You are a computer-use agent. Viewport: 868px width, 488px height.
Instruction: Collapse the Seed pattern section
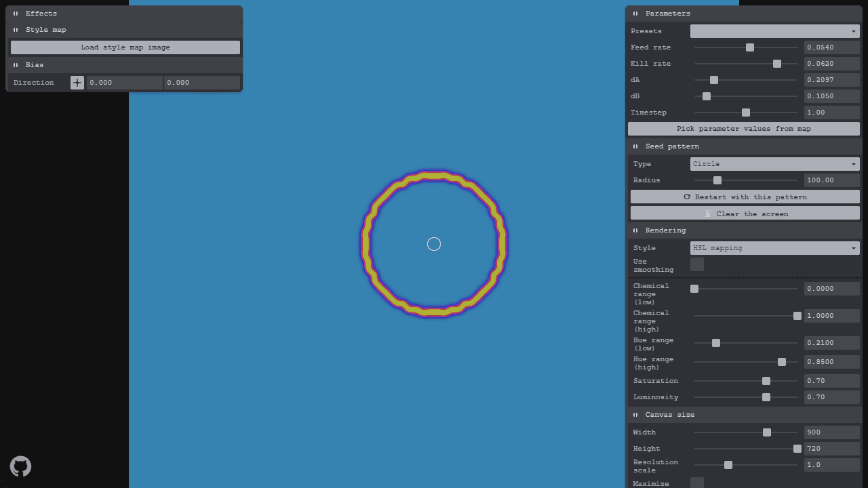744,146
